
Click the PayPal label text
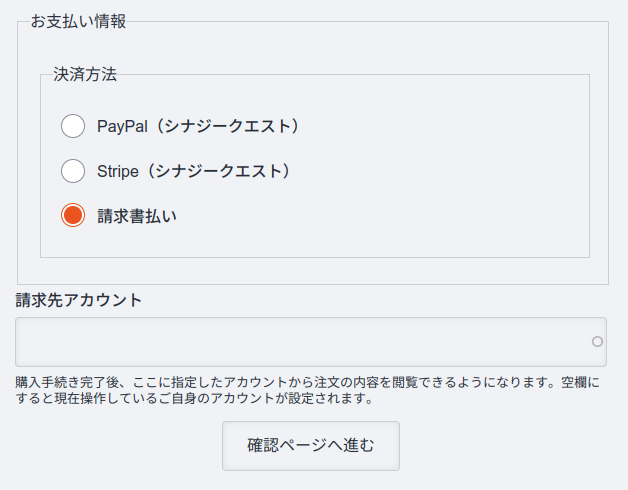pos(121,126)
